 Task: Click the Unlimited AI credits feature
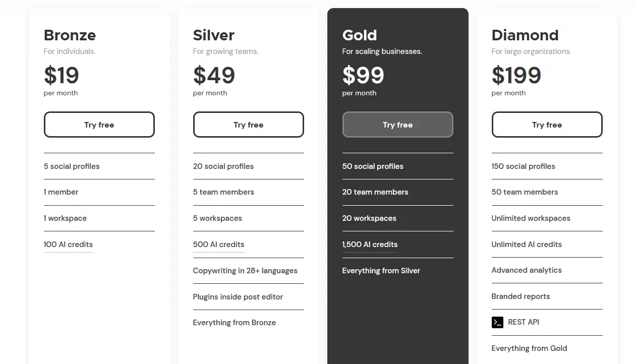click(527, 245)
